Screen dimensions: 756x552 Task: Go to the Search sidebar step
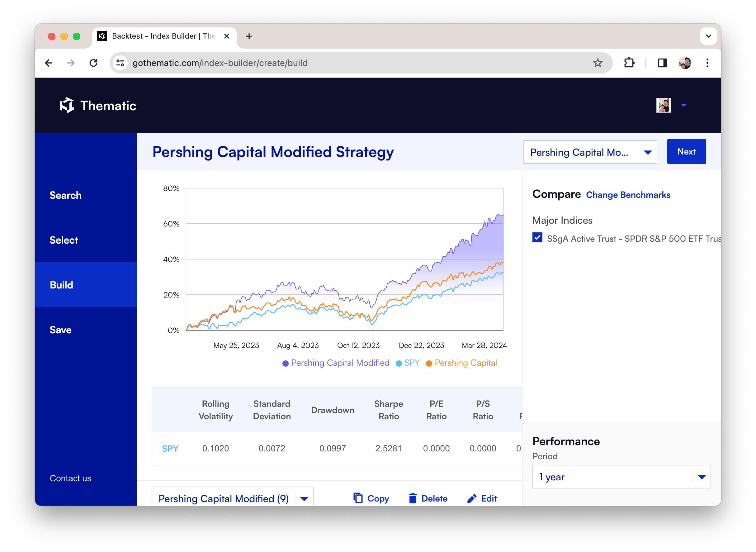(65, 195)
